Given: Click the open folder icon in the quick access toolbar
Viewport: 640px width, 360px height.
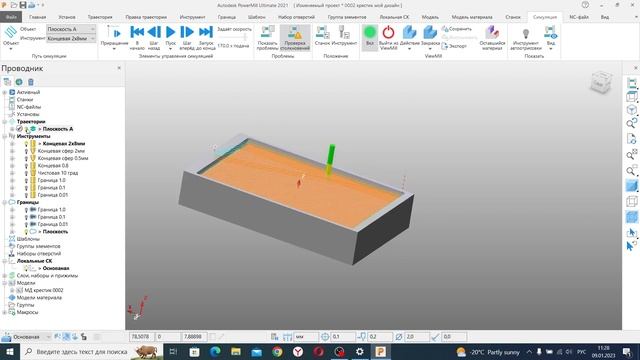Looking at the screenshot, I should click(13, 5).
